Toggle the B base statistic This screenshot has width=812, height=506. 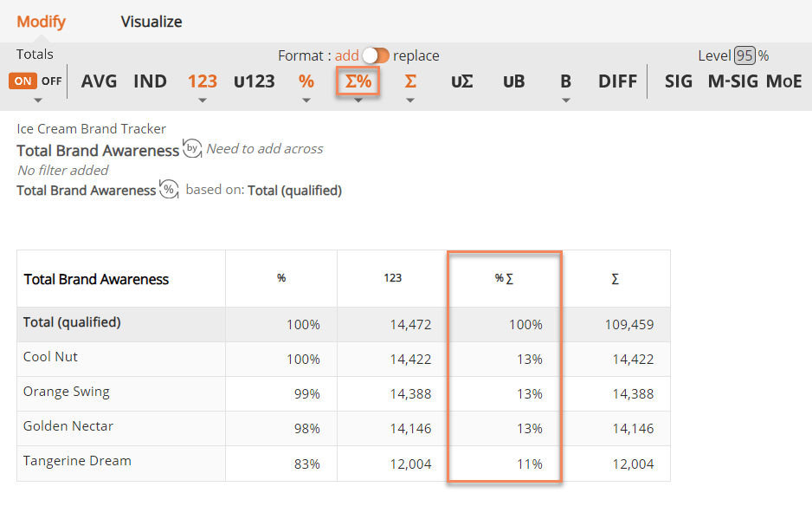(x=565, y=81)
